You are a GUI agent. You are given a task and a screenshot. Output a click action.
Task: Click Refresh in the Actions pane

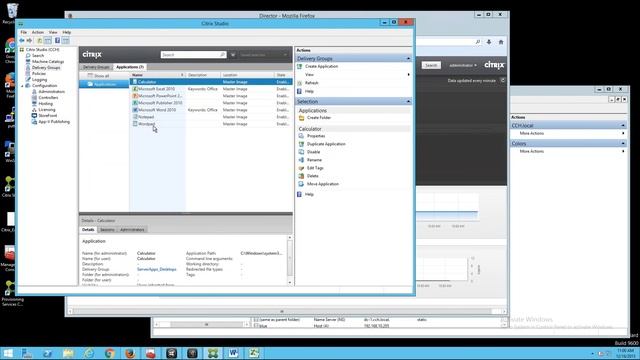point(311,83)
